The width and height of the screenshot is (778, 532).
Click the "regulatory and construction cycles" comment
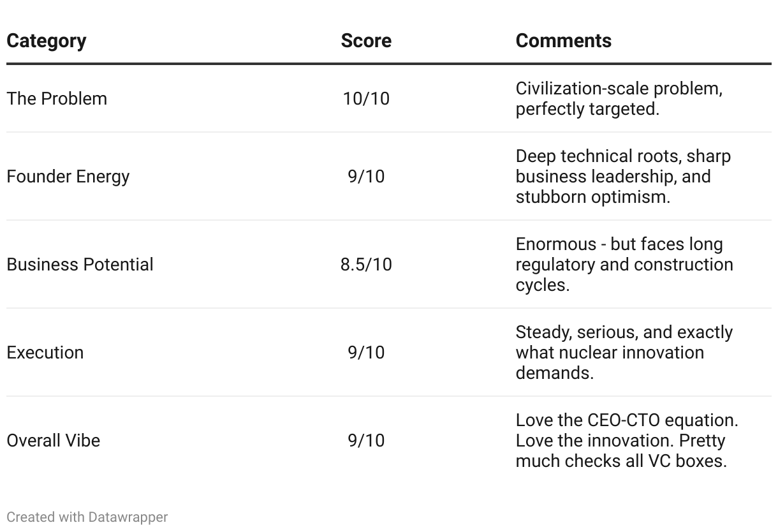[x=624, y=265]
